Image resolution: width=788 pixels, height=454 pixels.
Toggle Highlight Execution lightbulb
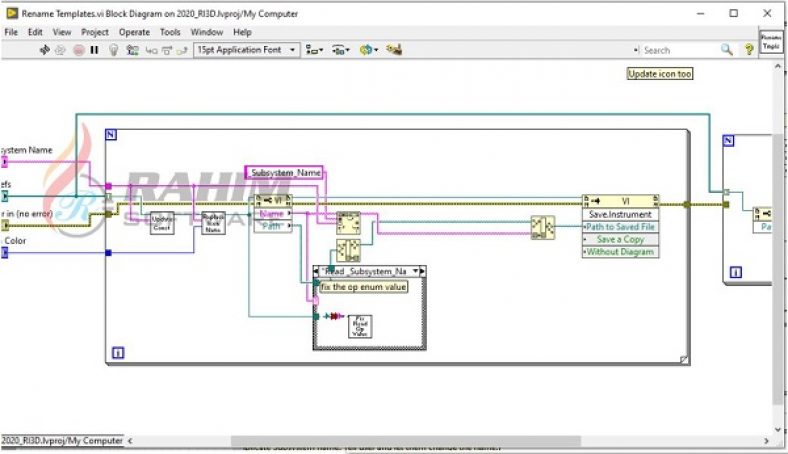[114, 50]
